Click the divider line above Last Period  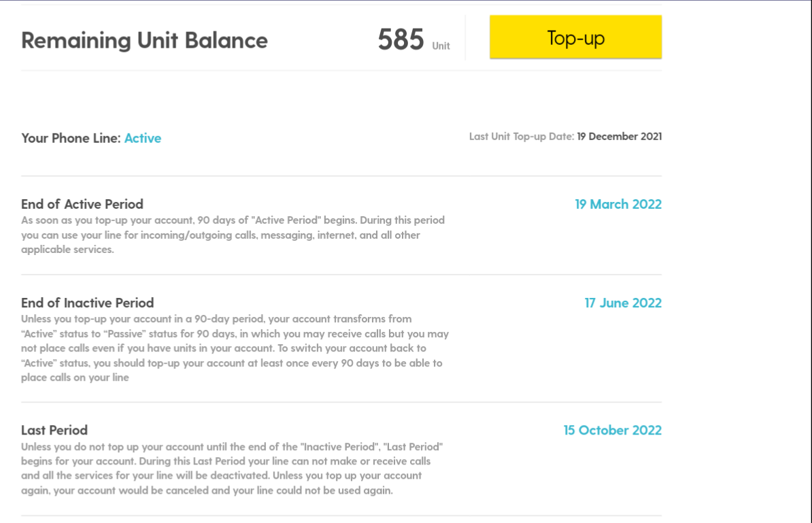point(341,402)
